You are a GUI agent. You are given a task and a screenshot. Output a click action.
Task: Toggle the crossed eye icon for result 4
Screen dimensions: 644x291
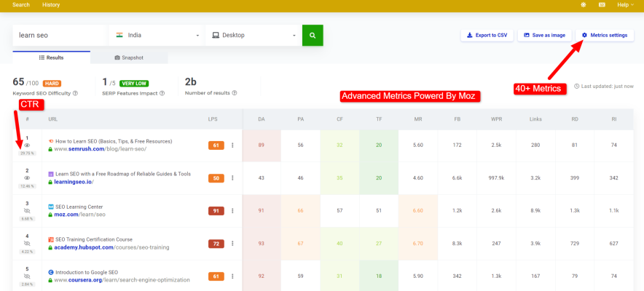click(27, 244)
